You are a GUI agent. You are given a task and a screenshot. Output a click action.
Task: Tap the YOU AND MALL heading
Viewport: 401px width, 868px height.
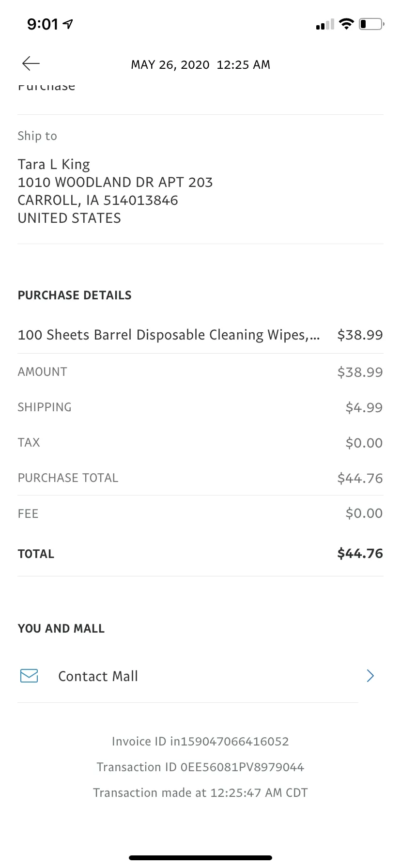(61, 628)
